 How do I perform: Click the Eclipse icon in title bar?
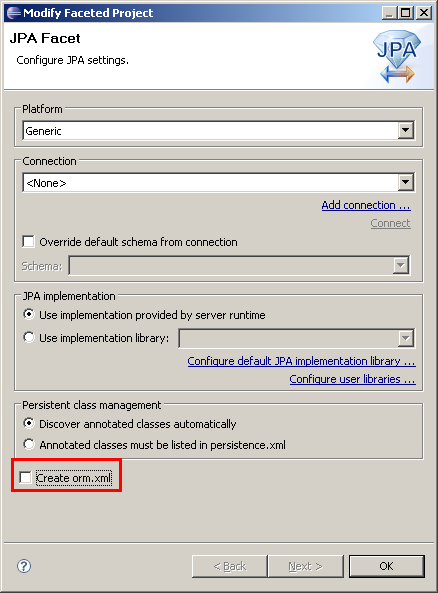14,13
